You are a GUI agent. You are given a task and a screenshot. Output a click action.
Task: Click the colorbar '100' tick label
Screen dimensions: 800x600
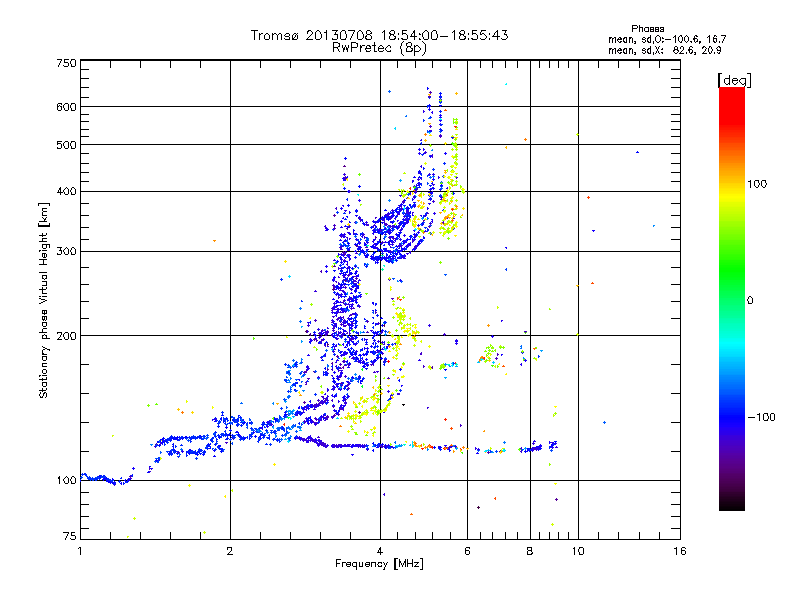coord(757,184)
